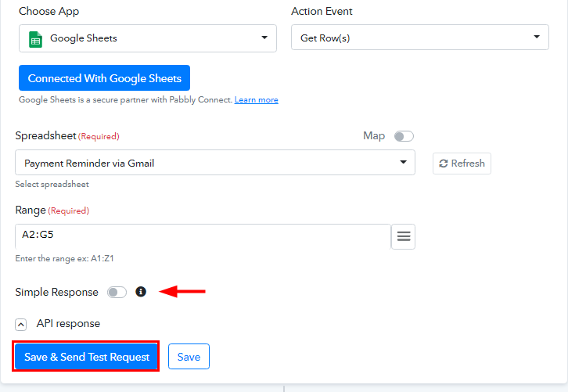Click the Simple Response info icon
Screen dimensions: 568x392
click(141, 292)
